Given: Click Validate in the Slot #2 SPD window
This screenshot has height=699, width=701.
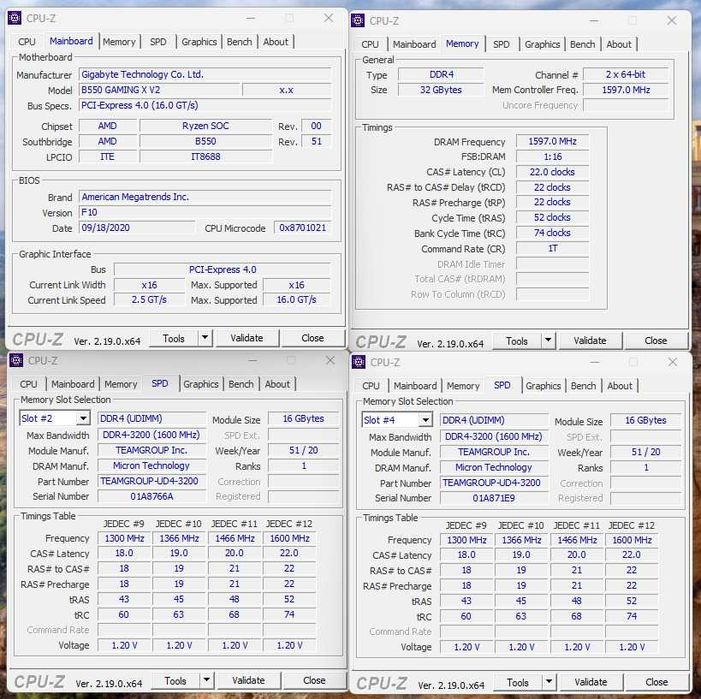Looking at the screenshot, I should (249, 680).
